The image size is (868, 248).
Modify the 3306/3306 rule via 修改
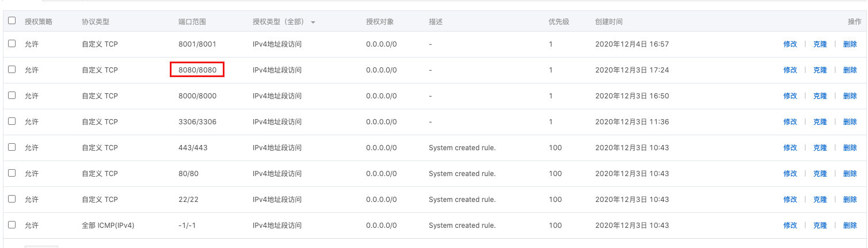pyautogui.click(x=790, y=122)
